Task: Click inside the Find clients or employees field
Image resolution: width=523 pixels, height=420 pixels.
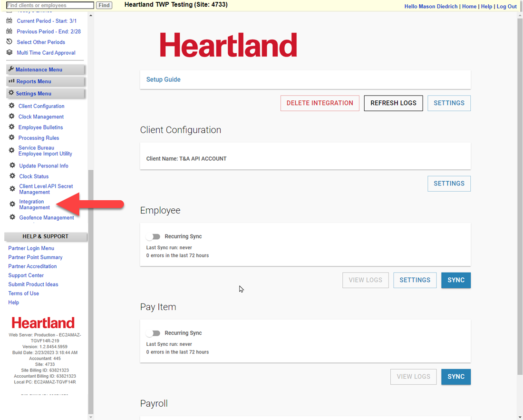Action: click(x=48, y=5)
